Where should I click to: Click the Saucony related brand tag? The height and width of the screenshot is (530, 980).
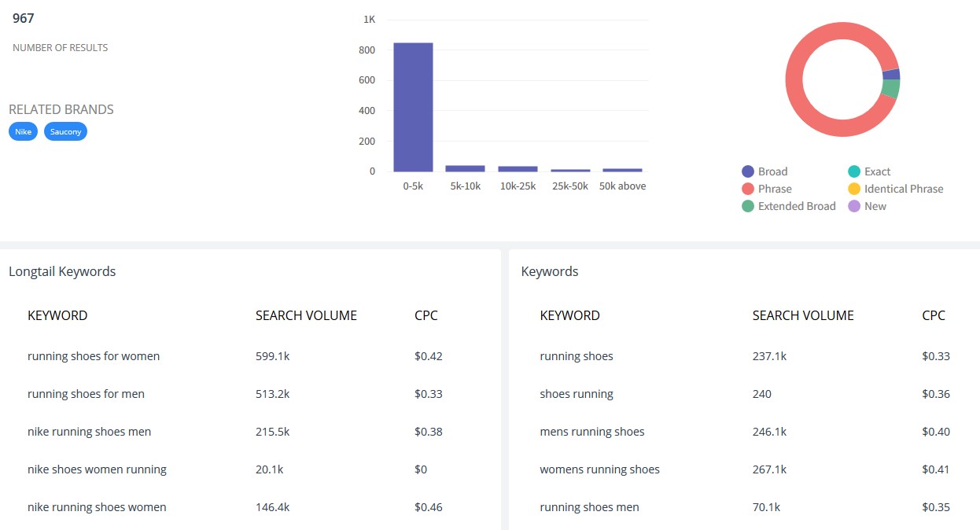(x=65, y=131)
